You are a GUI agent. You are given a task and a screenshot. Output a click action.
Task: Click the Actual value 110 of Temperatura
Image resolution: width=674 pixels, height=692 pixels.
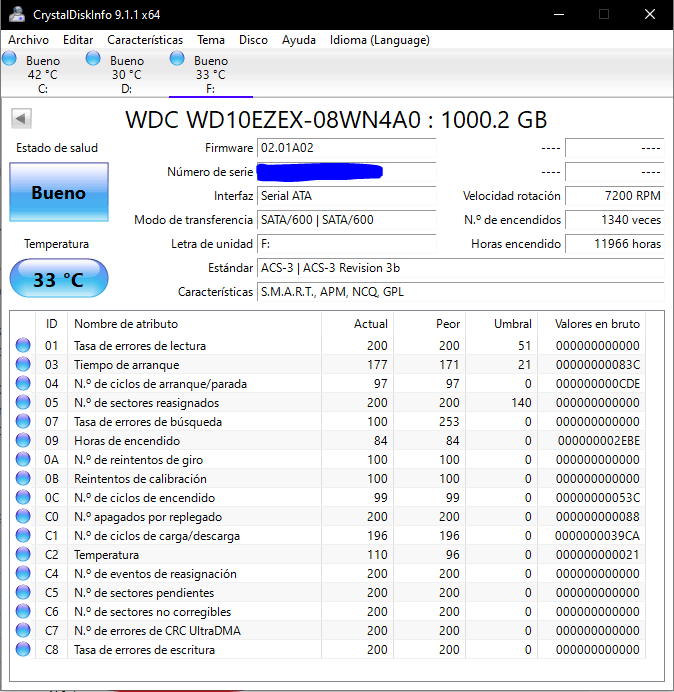click(x=377, y=554)
